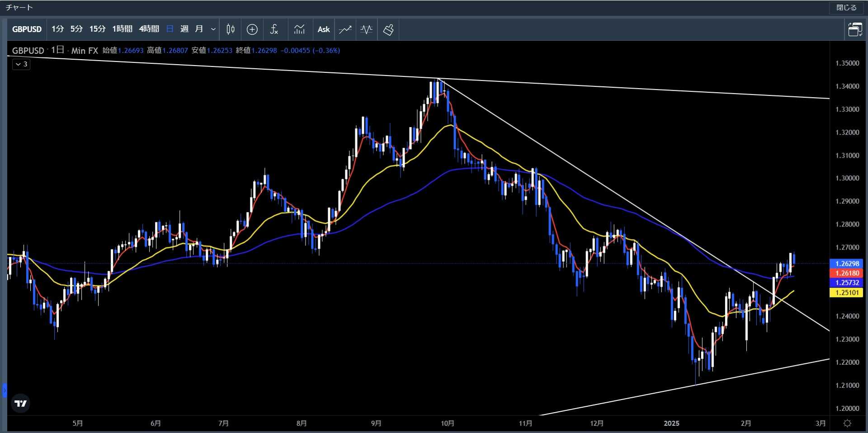Viewport: 868px width, 433px height.
Task: Click the 10月 time axis label
Action: coord(447,423)
